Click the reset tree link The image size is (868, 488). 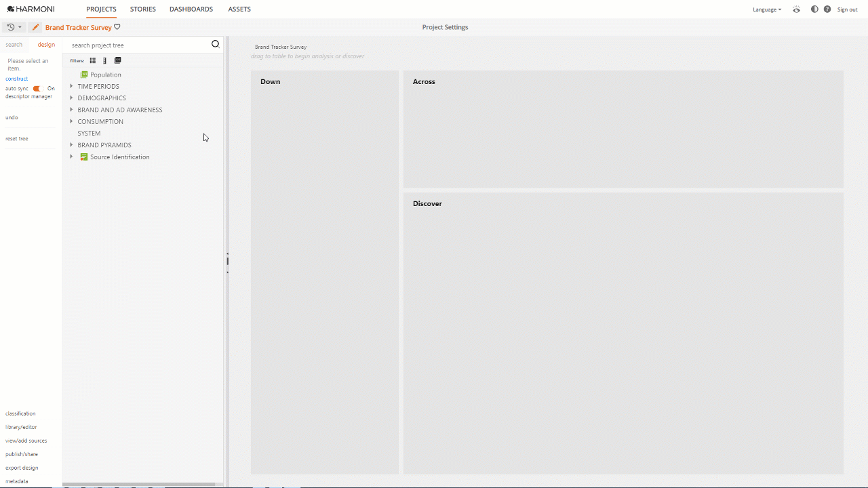point(16,138)
